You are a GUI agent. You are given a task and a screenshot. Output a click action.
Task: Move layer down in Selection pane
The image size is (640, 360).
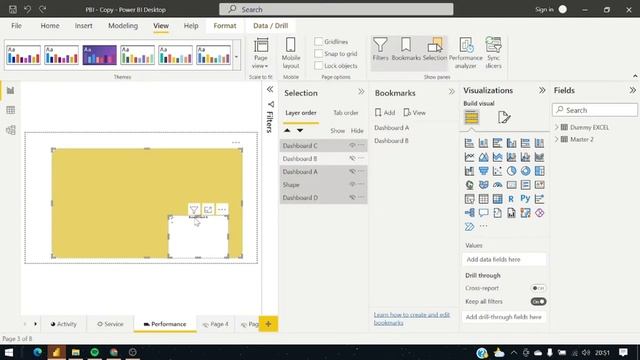pos(300,131)
